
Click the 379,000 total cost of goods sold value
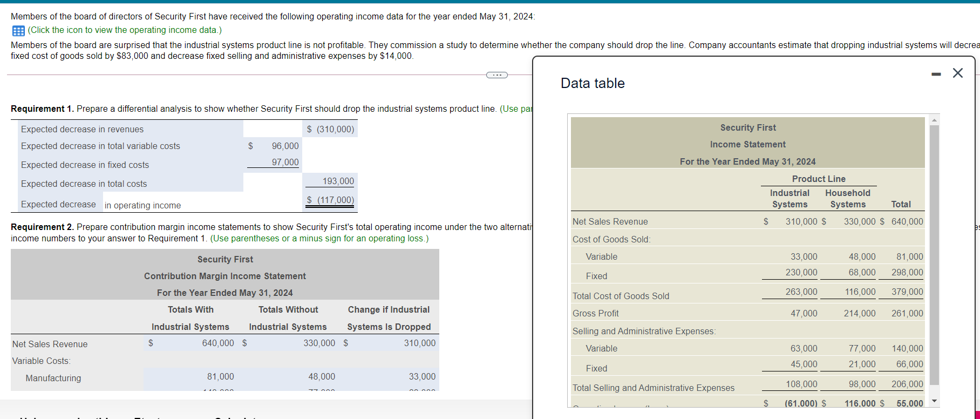coord(907,292)
